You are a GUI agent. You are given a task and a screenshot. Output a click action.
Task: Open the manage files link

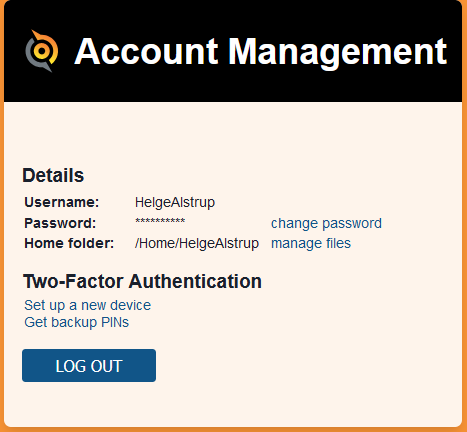tap(311, 243)
